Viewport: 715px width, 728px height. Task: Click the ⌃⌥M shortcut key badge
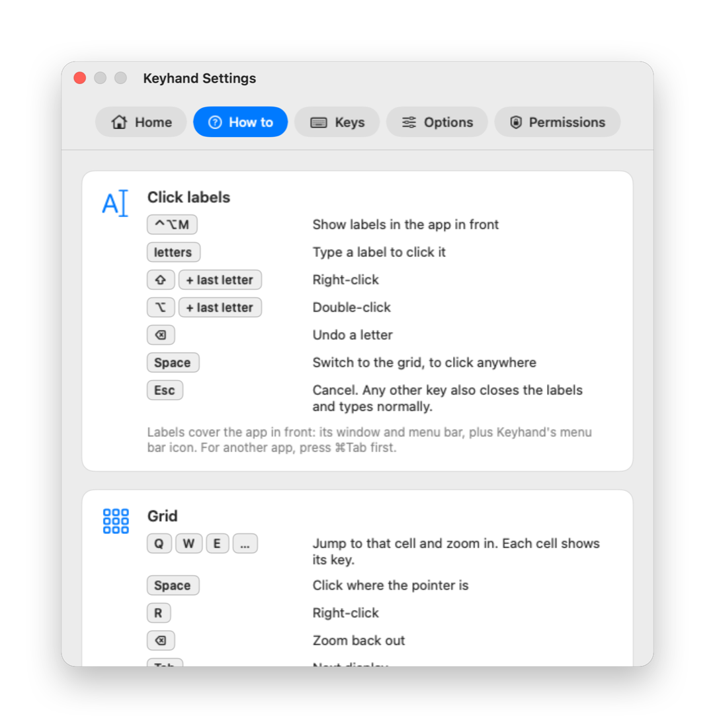pos(172,225)
